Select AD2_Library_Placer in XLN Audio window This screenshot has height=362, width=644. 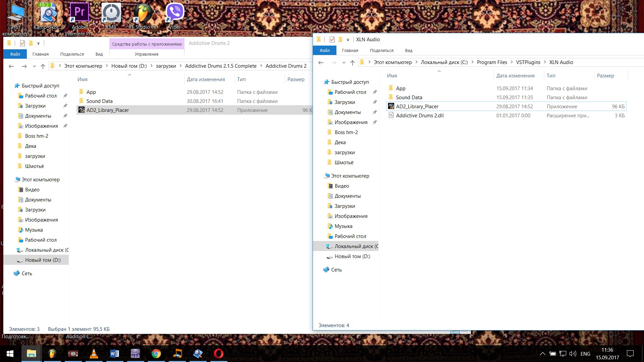[x=506, y=107]
